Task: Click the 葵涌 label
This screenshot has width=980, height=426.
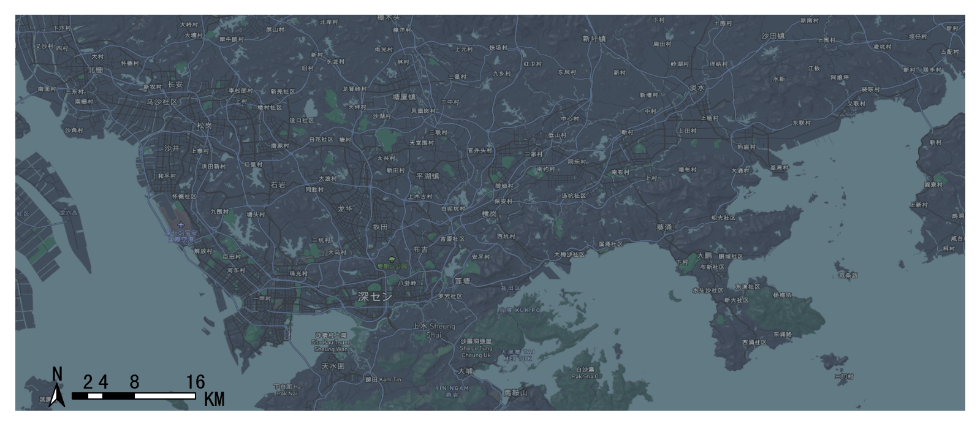Action: pyautogui.click(x=664, y=227)
